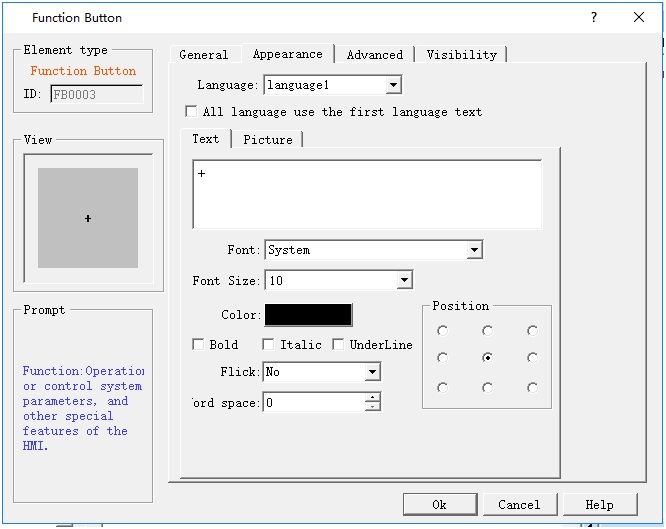The height and width of the screenshot is (529, 666).
Task: Select the top-left Position radio button
Action: tap(442, 331)
